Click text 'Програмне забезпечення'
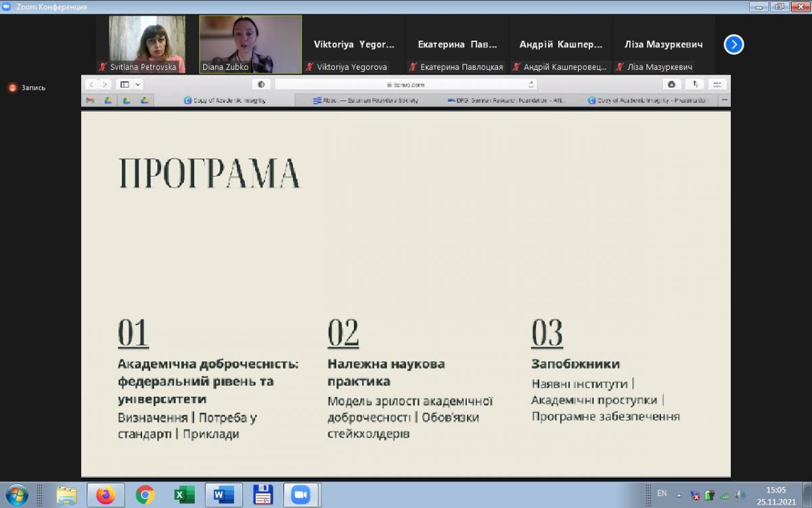The image size is (812, 508). (x=606, y=417)
